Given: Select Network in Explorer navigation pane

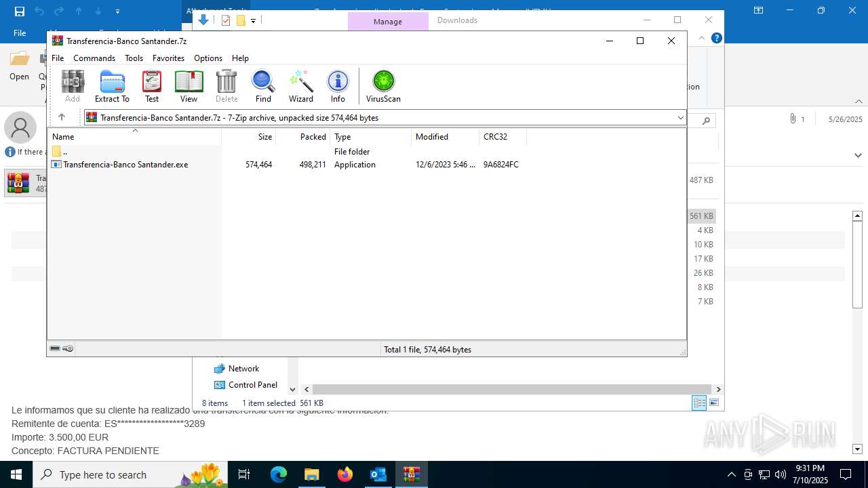Looking at the screenshot, I should point(237,369).
